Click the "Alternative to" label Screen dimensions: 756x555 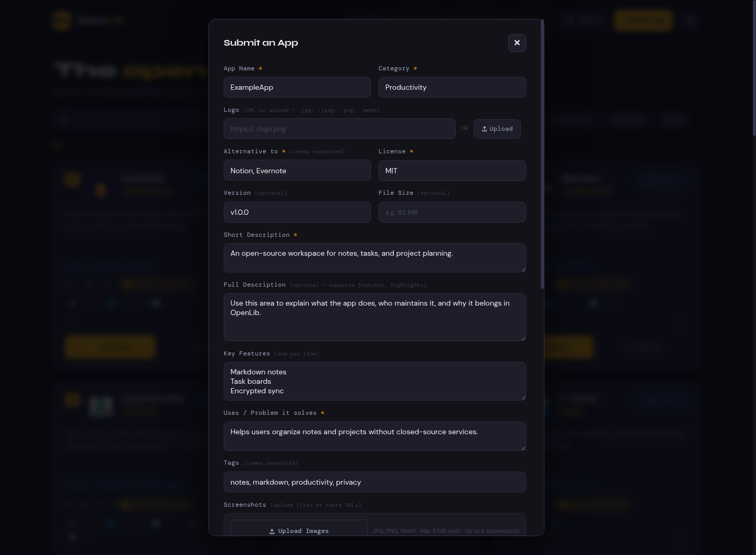tap(251, 151)
